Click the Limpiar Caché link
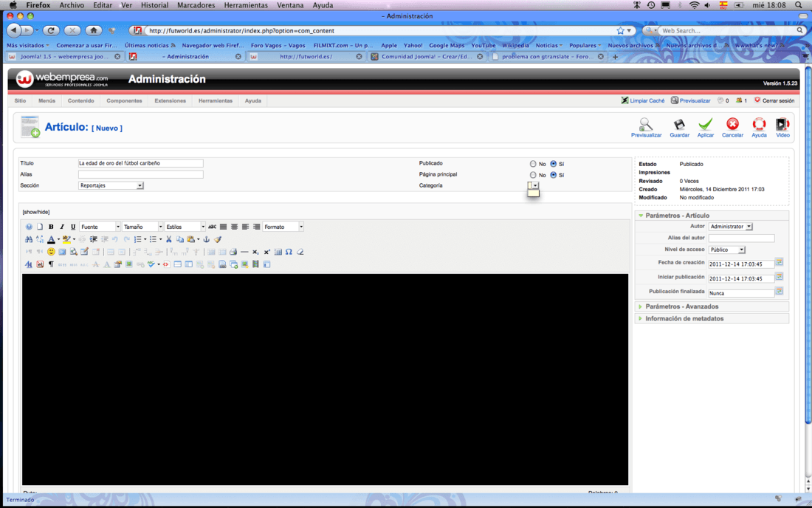The width and height of the screenshot is (812, 508). tap(643, 100)
